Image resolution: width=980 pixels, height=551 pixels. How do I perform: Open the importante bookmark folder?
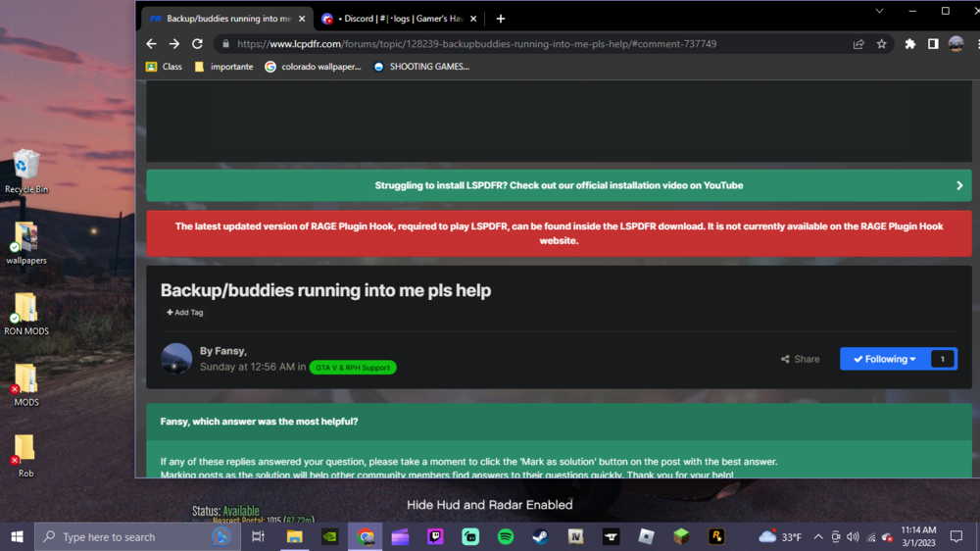pyautogui.click(x=223, y=67)
